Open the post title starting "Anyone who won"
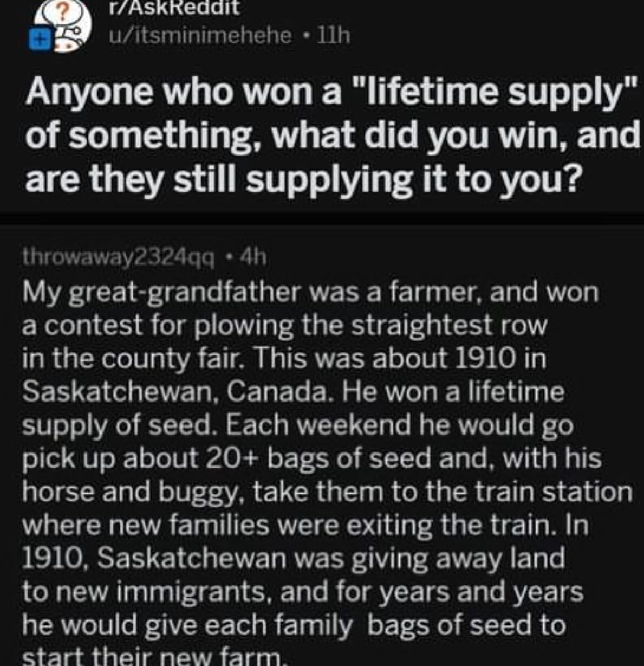 pyautogui.click(x=330, y=92)
